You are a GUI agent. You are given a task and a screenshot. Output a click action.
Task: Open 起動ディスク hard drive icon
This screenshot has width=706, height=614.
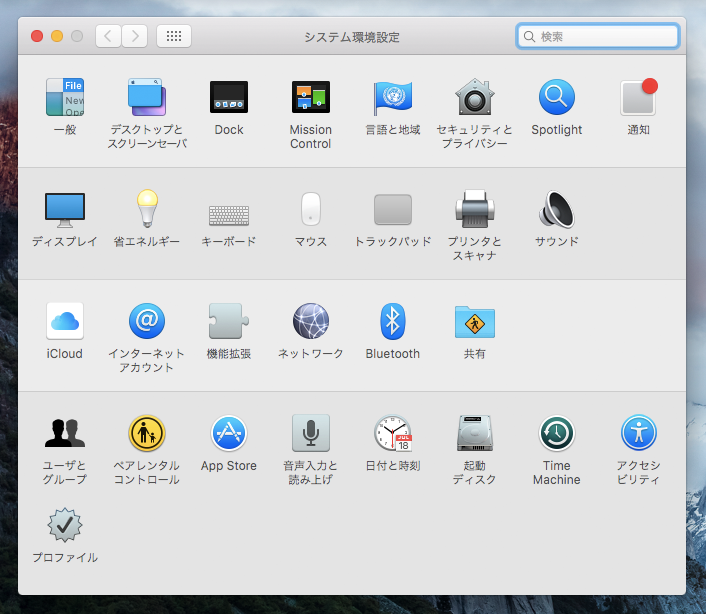475,433
